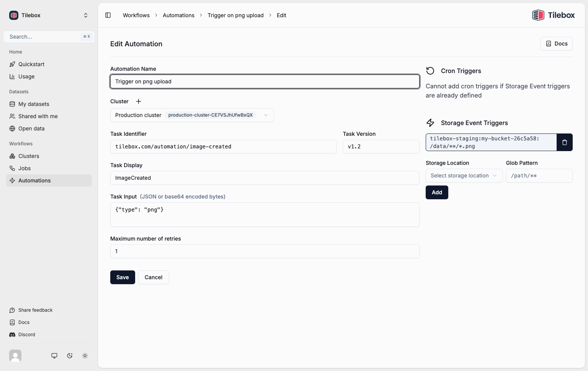Click the Storage Event Triggers lightning icon

click(x=430, y=123)
